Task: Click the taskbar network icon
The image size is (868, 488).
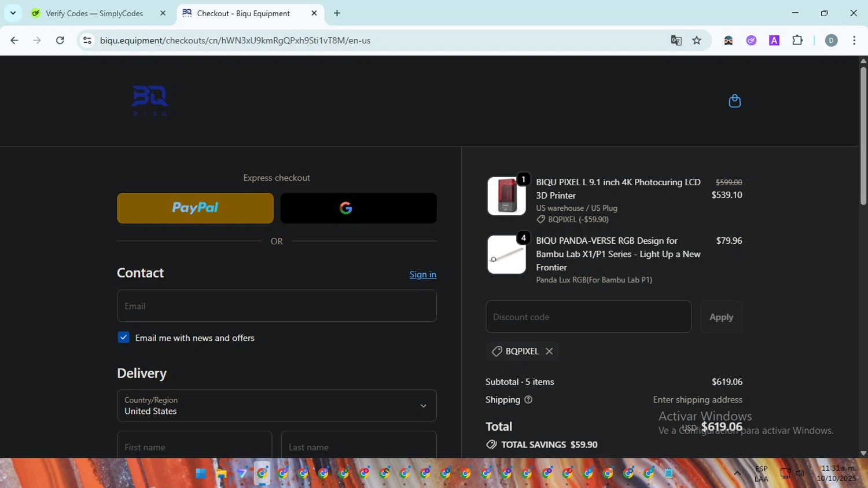Action: 785,474
